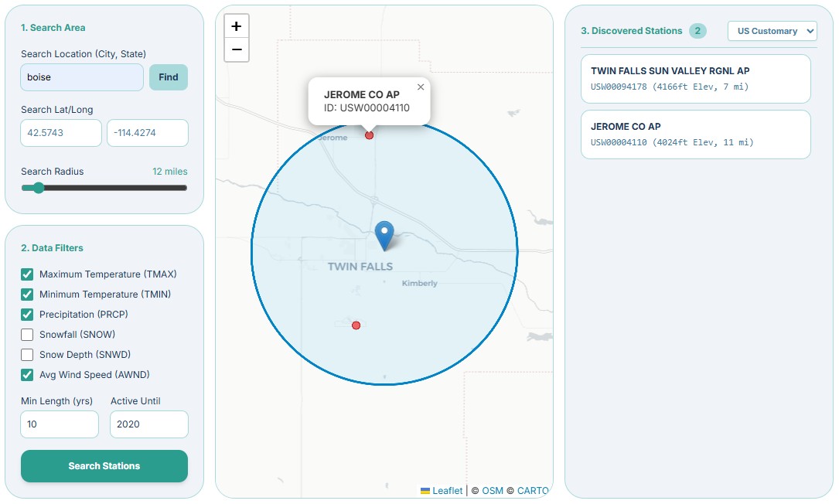This screenshot has height=504, width=839.
Task: Select the Jerome CO AP red station marker
Action: 369,135
